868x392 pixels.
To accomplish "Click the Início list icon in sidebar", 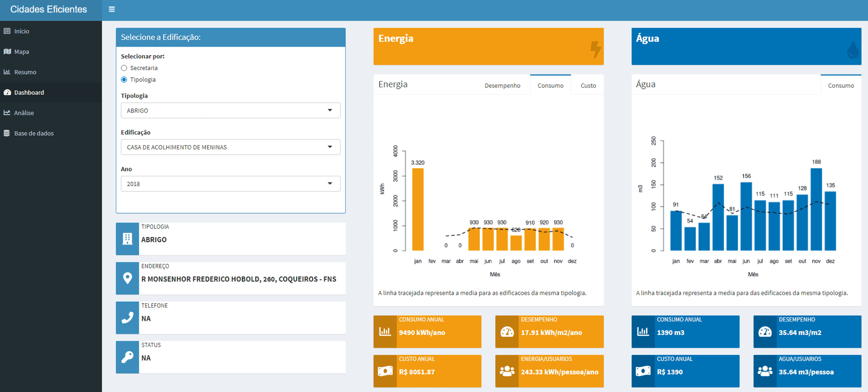I will tap(7, 31).
